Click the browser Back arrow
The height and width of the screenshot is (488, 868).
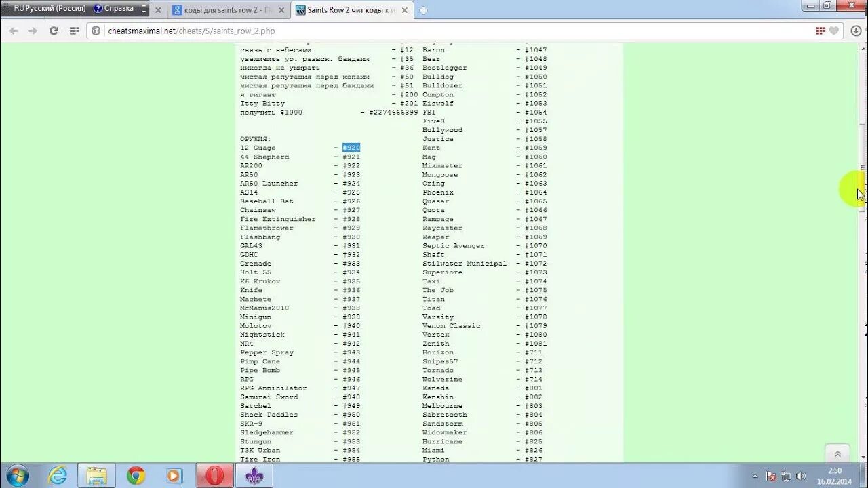click(14, 30)
